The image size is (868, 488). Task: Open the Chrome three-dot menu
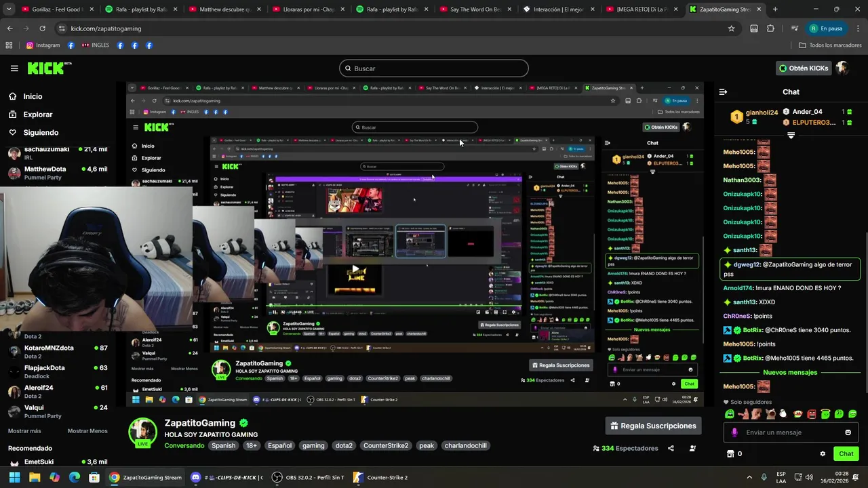pyautogui.click(x=858, y=28)
